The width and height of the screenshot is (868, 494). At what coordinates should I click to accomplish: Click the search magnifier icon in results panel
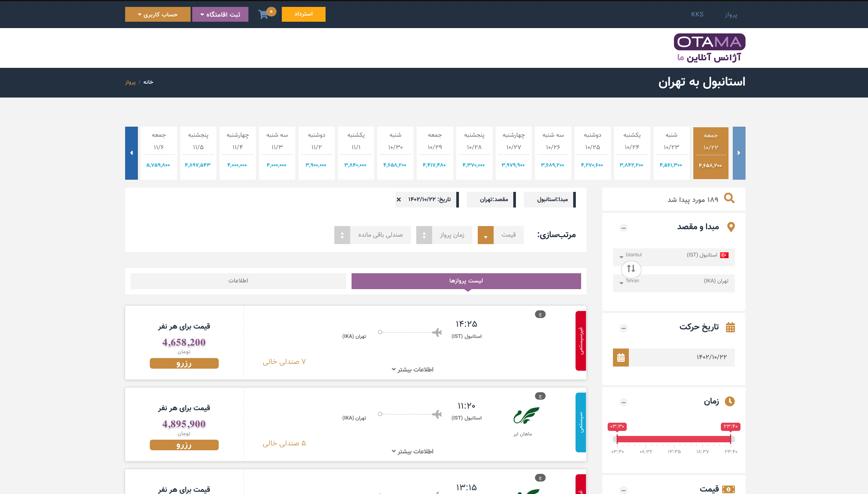click(729, 198)
